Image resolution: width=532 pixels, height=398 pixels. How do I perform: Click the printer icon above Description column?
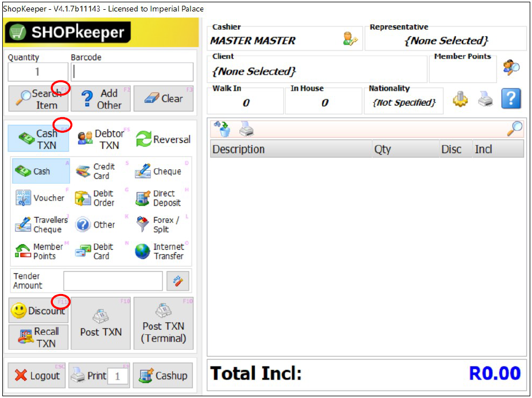[x=247, y=129]
